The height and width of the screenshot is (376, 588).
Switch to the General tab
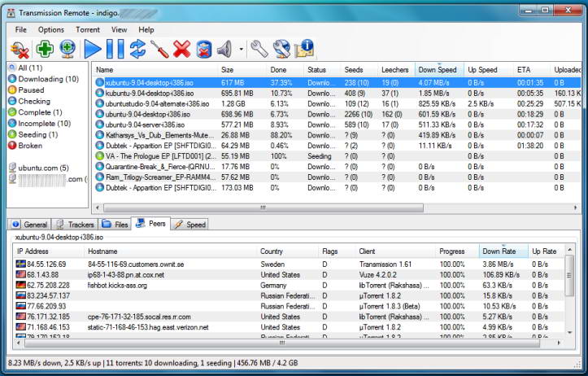click(x=29, y=225)
